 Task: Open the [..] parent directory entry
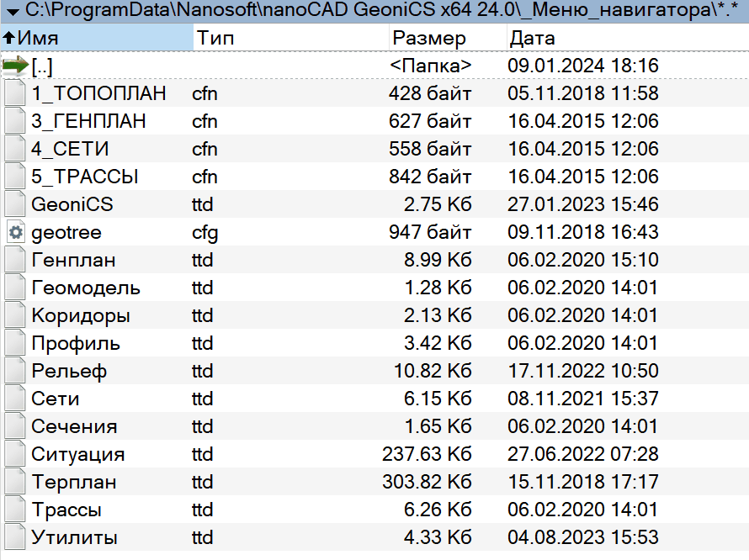point(42,66)
